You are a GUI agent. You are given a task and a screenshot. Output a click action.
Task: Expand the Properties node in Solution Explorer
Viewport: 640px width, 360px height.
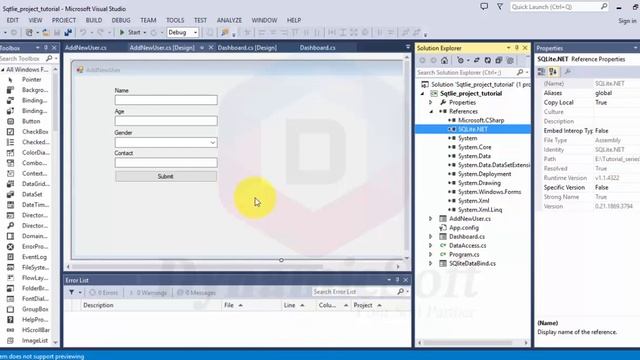click(x=431, y=102)
